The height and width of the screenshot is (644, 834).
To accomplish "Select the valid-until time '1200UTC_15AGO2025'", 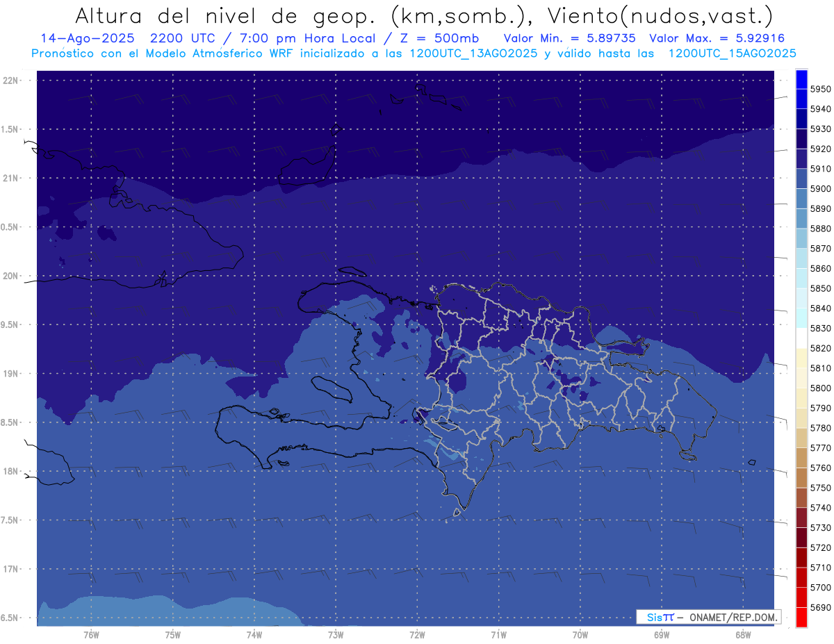I will [733, 53].
